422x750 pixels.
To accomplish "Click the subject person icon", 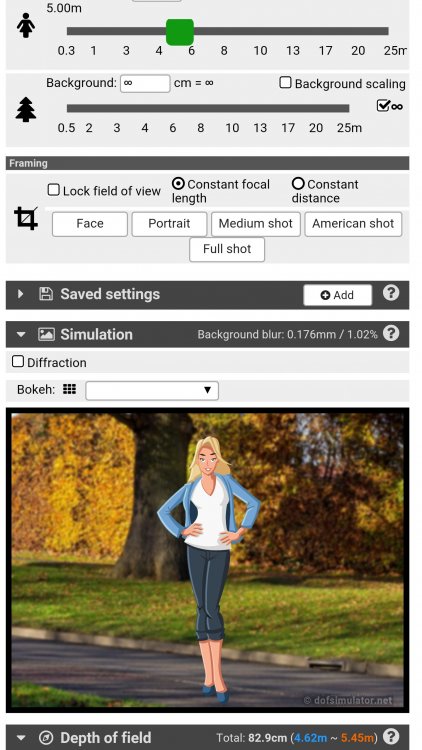I will [26, 25].
